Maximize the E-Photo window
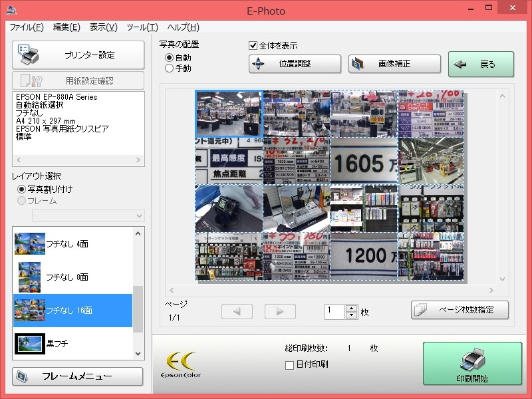The image size is (532, 399). 489,8
